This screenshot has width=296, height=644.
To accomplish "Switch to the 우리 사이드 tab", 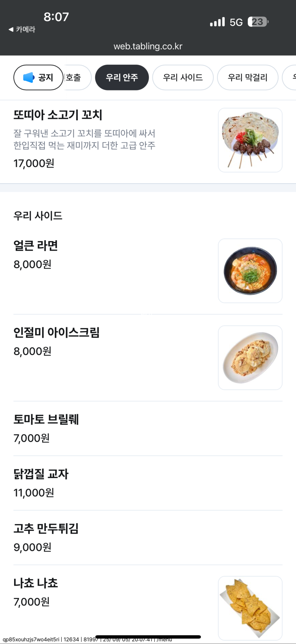I will pos(183,77).
